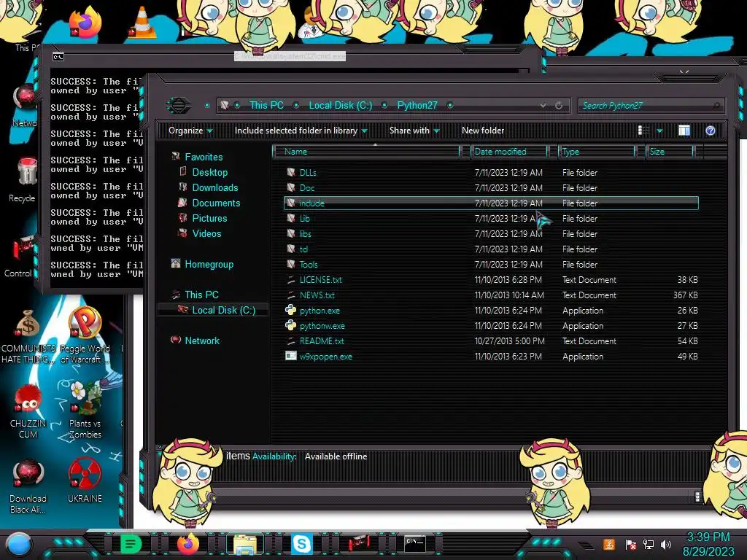The height and width of the screenshot is (560, 747).
Task: Select w9xpopen.exe application icon
Action: tap(290, 356)
